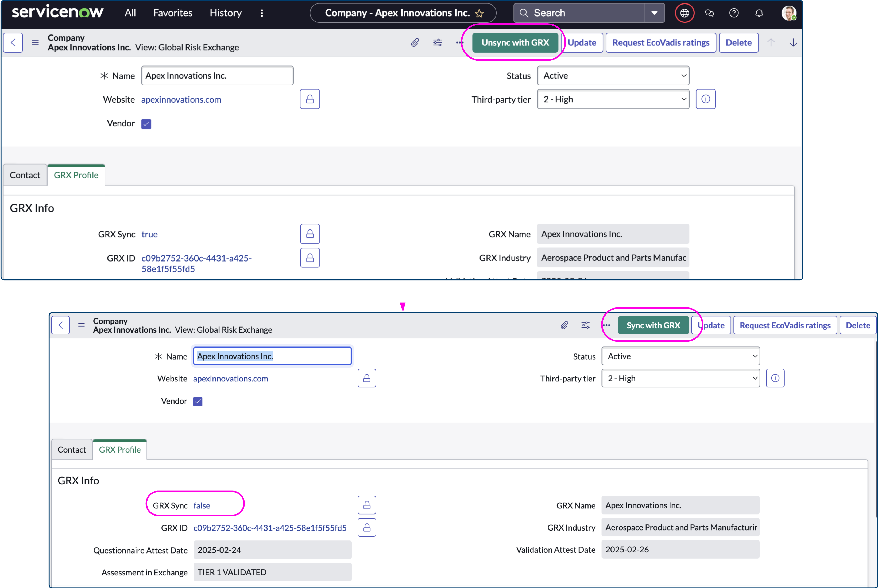Unlock the GRX Sync field in bottom form
The image size is (878, 588).
tap(367, 505)
